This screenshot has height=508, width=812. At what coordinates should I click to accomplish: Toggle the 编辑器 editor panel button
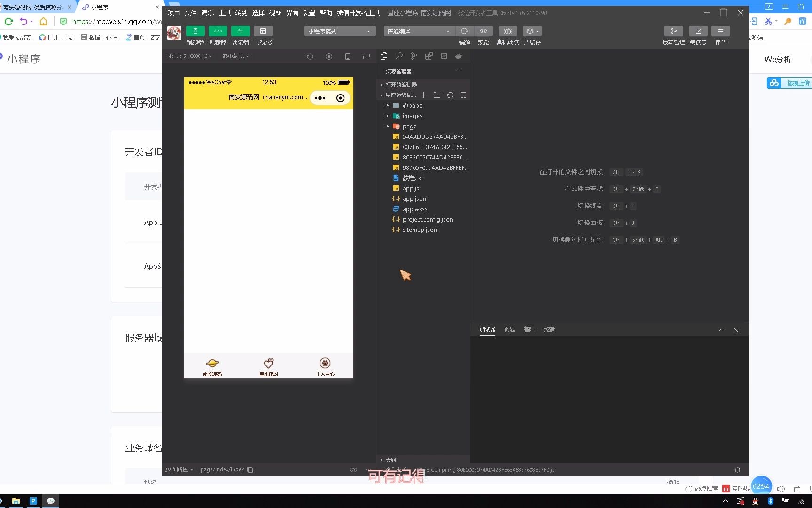(218, 31)
